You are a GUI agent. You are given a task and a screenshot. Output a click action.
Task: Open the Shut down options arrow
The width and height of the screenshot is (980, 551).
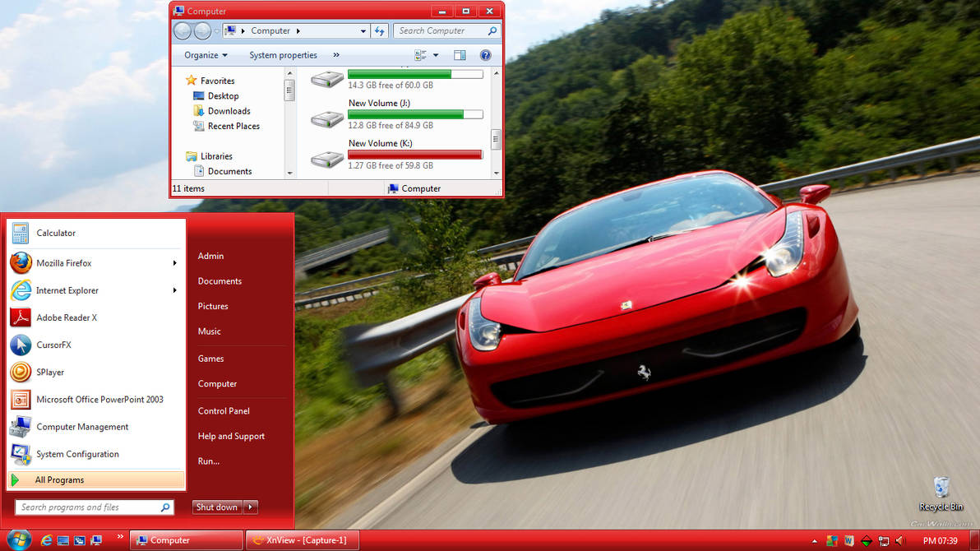click(x=251, y=507)
